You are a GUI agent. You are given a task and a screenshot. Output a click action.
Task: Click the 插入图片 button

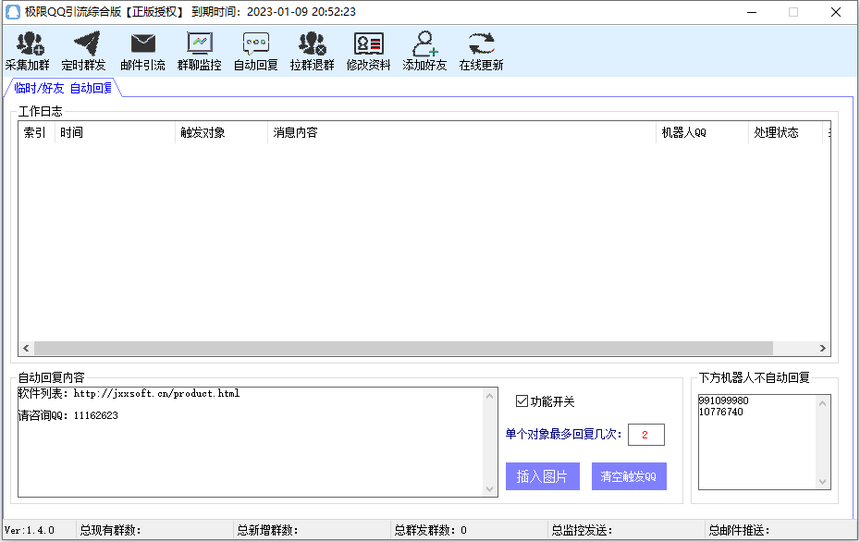click(x=542, y=476)
